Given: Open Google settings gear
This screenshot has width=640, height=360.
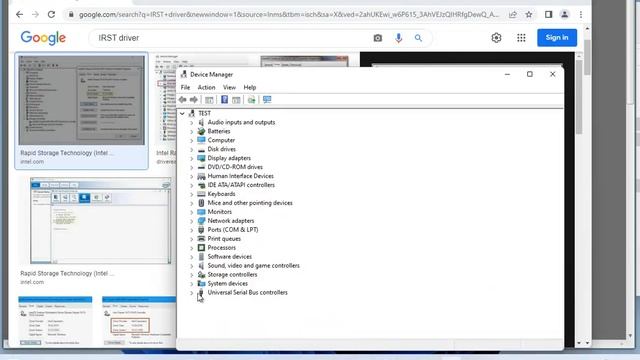Looking at the screenshot, I should pyautogui.click(x=496, y=38).
